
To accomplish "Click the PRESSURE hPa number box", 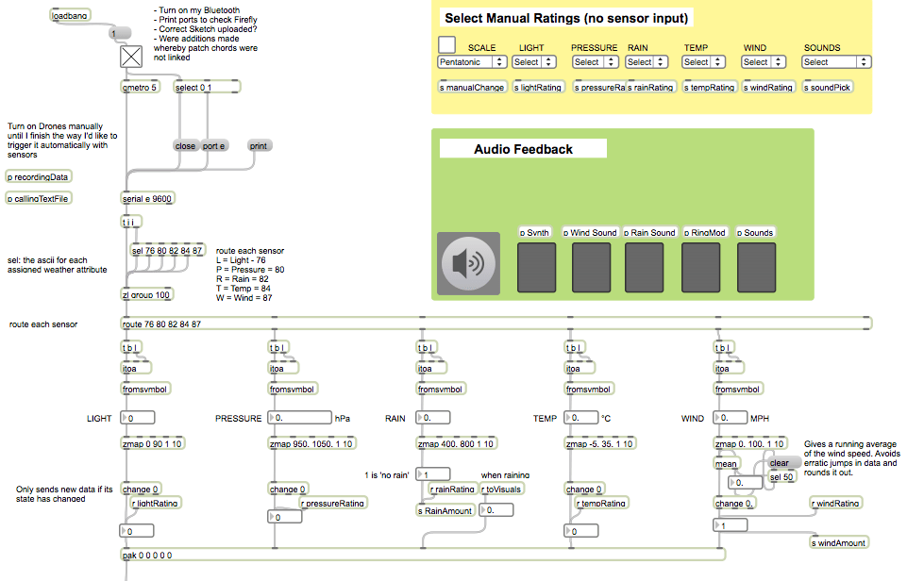I will [x=300, y=418].
